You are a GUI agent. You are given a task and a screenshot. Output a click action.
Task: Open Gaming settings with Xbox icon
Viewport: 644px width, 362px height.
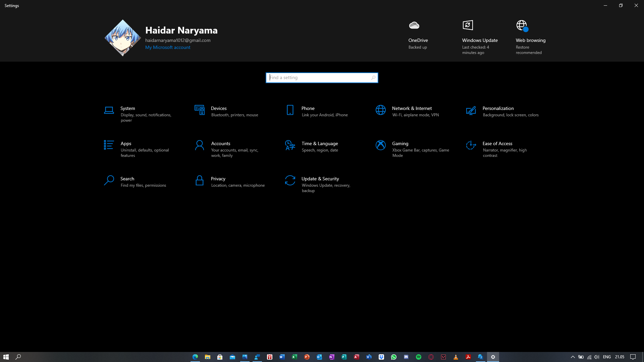(414, 149)
